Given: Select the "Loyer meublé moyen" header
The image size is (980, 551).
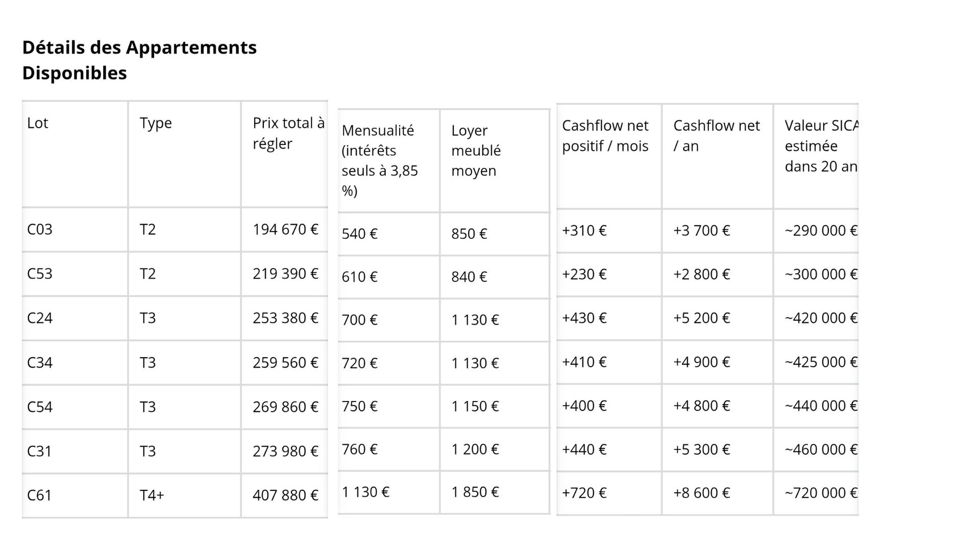Looking at the screenshot, I should pyautogui.click(x=476, y=151).
